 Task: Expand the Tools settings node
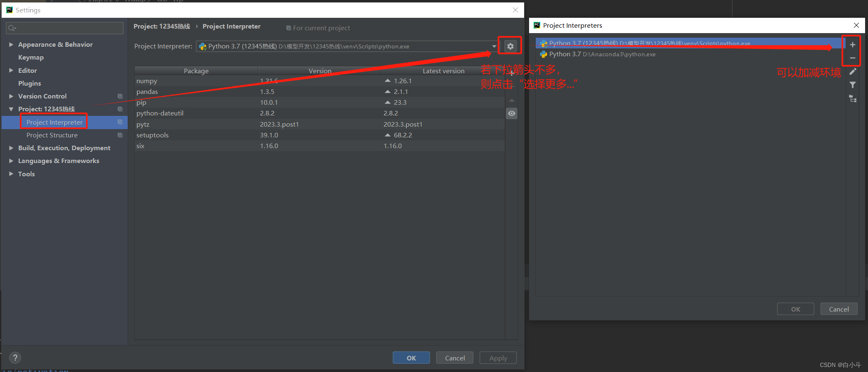coord(11,174)
